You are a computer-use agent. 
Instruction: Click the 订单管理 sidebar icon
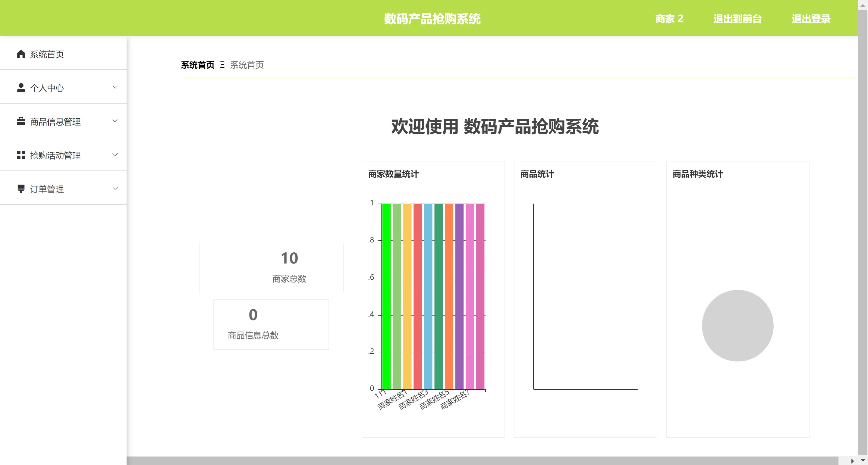pos(21,189)
